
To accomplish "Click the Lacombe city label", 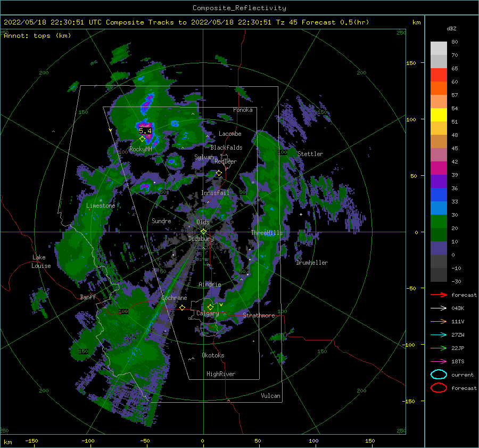I will click(230, 134).
